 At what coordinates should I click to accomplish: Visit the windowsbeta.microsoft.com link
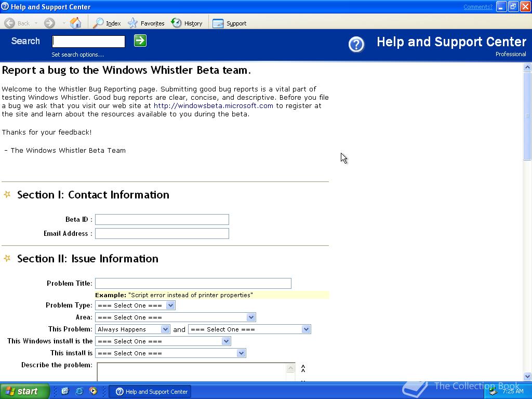pyautogui.click(x=214, y=106)
